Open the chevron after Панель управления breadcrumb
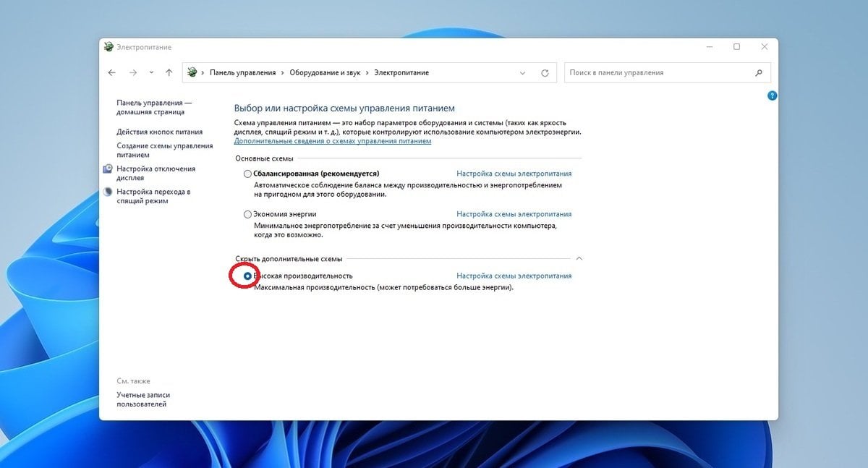The height and width of the screenshot is (468, 868). 283,72
